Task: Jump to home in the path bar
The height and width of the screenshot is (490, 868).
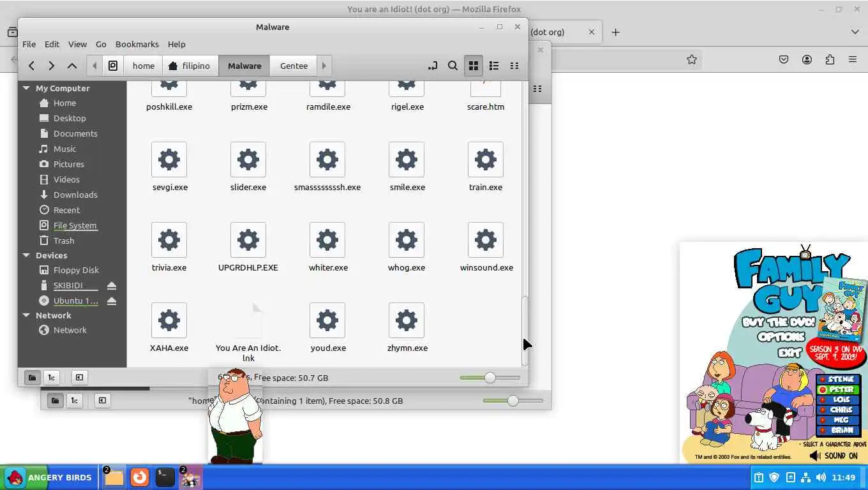Action: 144,66
